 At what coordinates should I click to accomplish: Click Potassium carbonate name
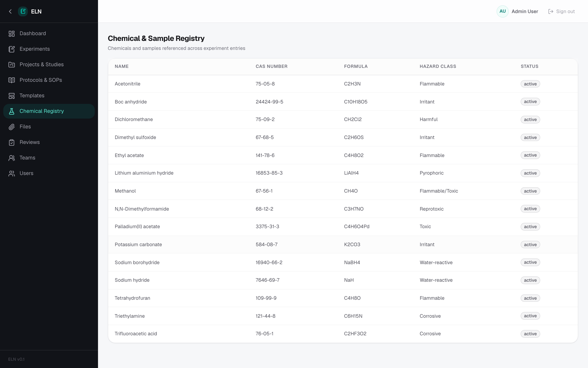(x=138, y=245)
